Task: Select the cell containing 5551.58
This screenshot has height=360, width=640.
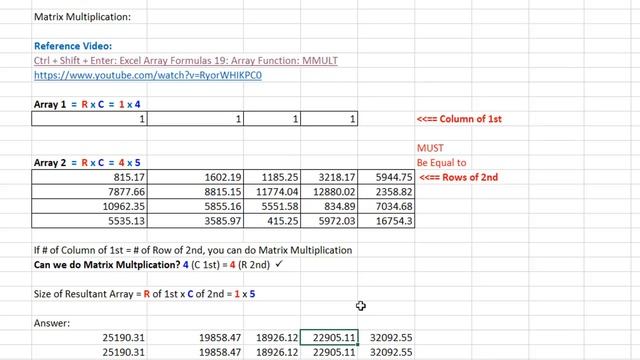Action: (x=272, y=206)
